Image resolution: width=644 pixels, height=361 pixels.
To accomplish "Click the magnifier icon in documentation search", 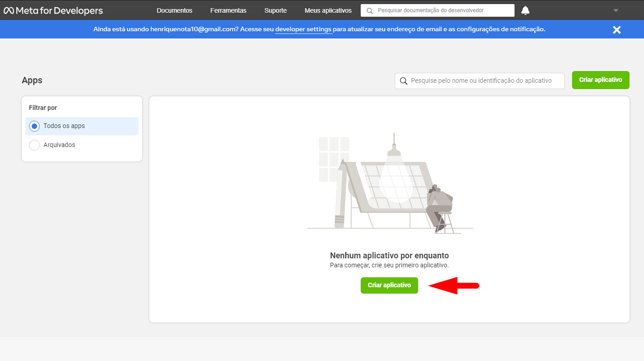I will click(x=370, y=10).
